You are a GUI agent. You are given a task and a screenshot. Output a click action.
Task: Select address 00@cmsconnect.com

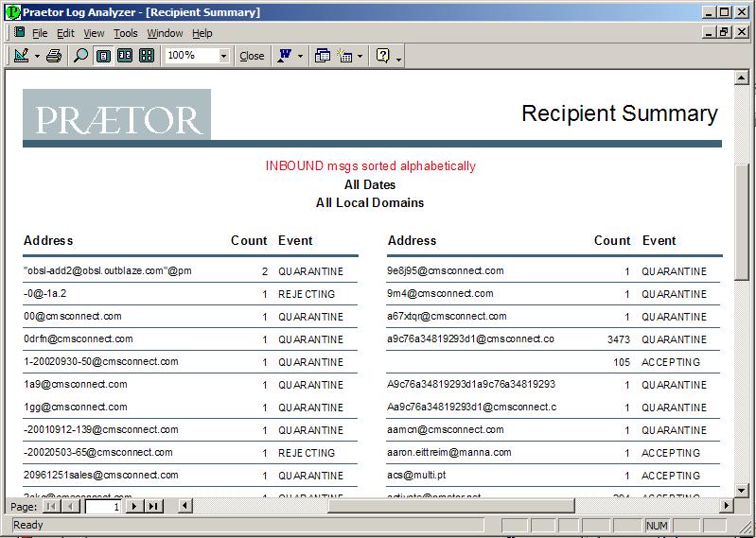click(72, 317)
